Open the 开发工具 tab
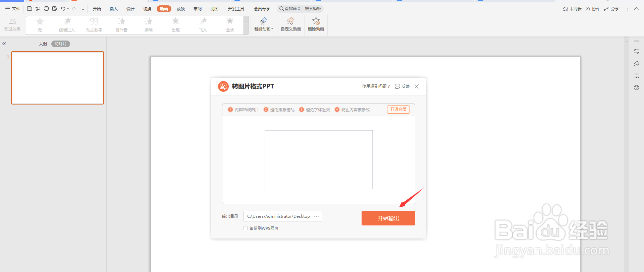644x272 pixels. [236, 9]
